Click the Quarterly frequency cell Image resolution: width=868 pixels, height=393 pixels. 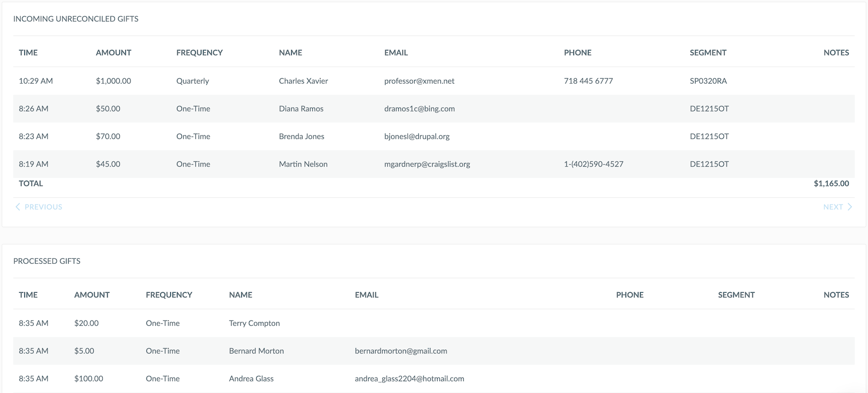point(192,81)
